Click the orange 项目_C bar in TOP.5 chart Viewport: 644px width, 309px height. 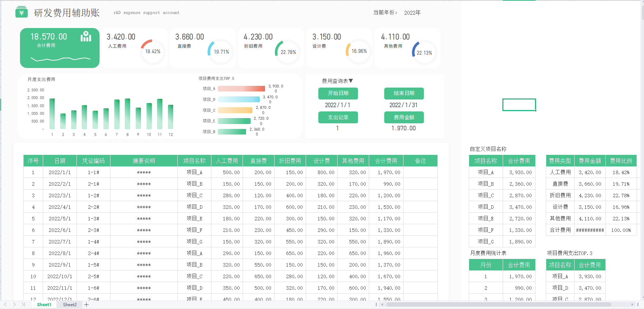click(235, 110)
